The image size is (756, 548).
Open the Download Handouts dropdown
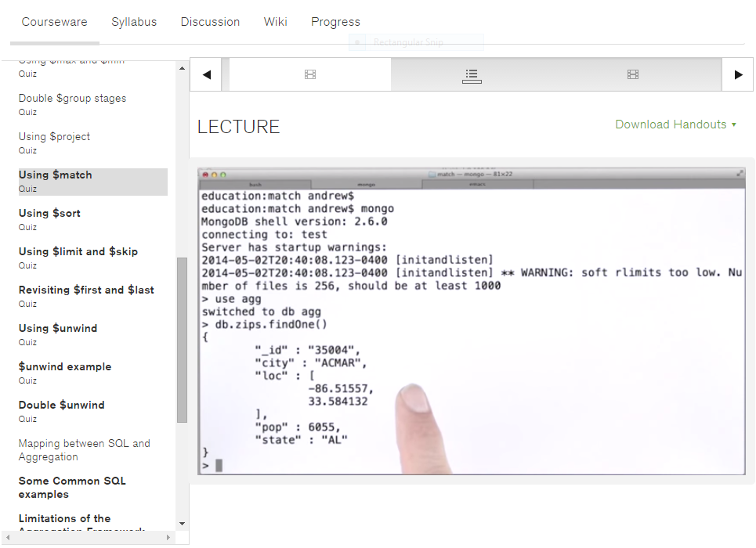pyautogui.click(x=675, y=124)
